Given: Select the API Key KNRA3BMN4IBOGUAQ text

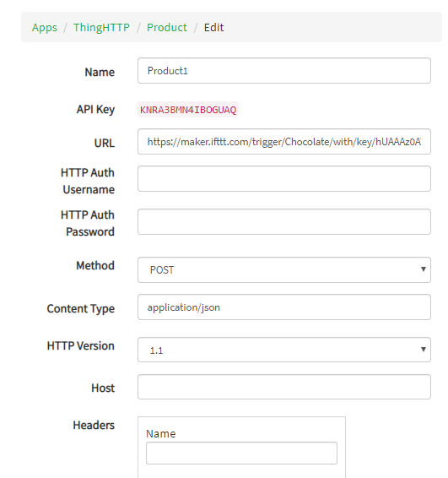Looking at the screenshot, I should [x=188, y=110].
